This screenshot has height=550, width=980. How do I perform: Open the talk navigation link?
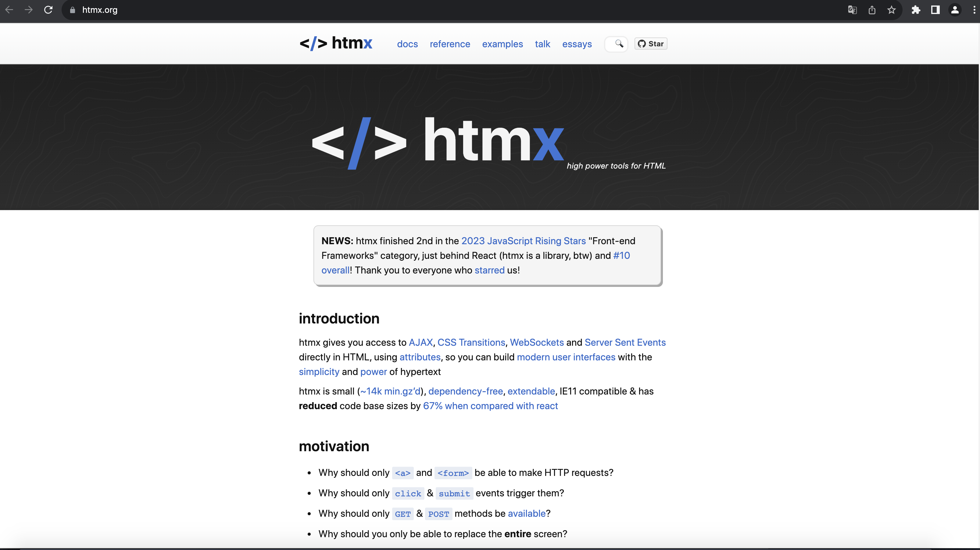(x=542, y=44)
